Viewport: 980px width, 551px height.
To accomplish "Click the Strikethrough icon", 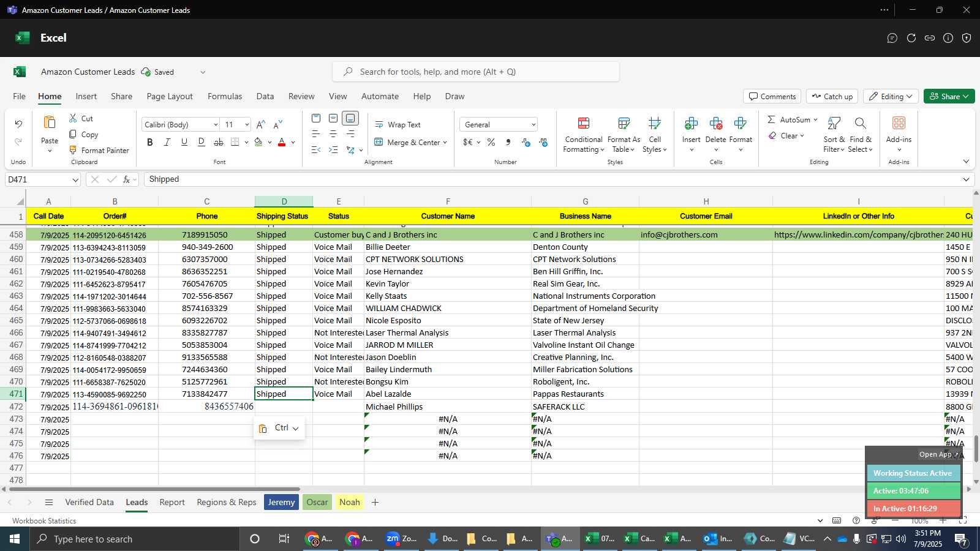I will click(218, 142).
